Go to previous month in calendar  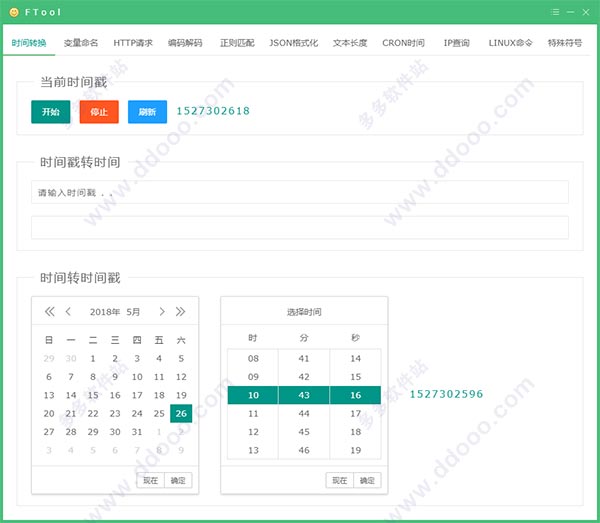68,311
